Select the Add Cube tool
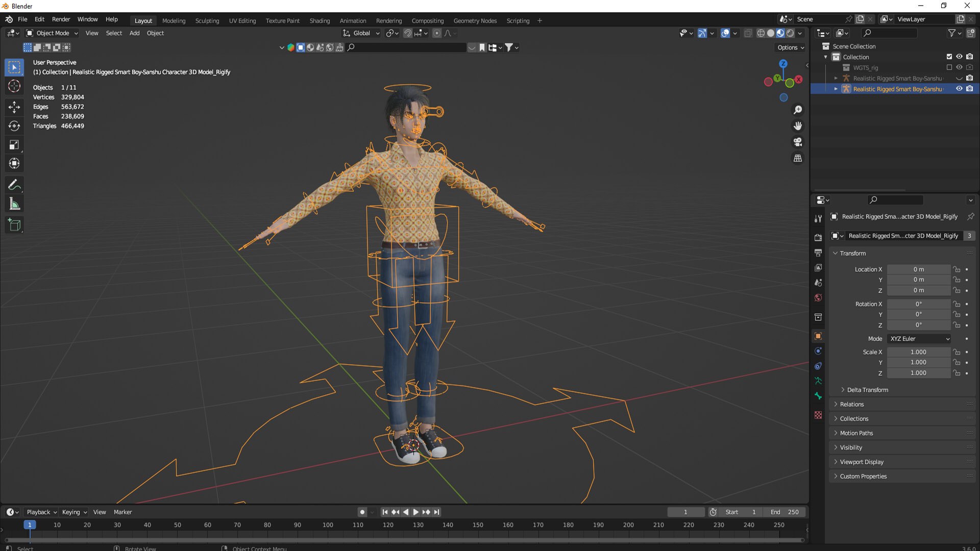Screen dimensions: 980x551 pos(14,224)
